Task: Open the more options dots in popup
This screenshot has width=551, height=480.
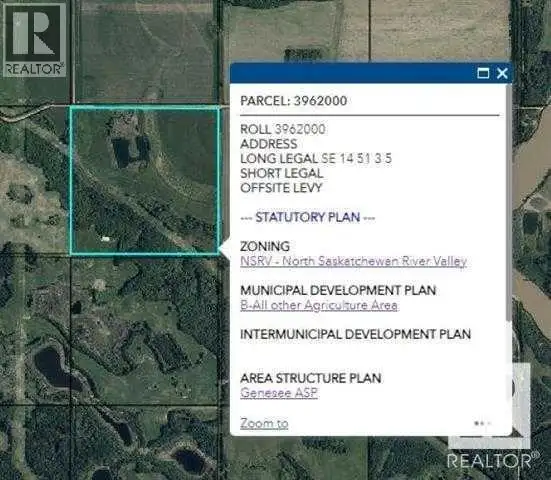Action: pyautogui.click(x=482, y=423)
